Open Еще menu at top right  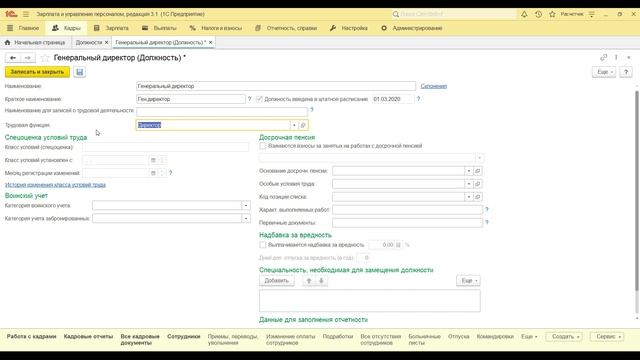click(604, 72)
